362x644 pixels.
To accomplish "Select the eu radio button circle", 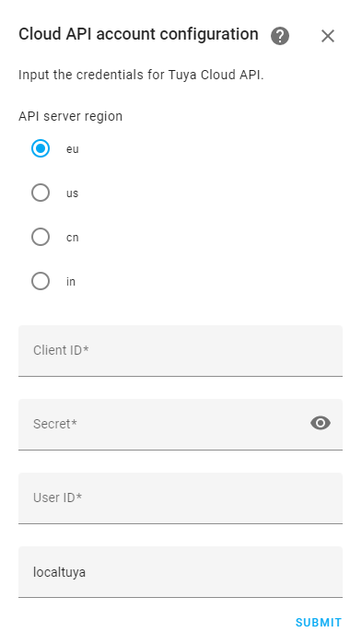I will click(x=41, y=148).
